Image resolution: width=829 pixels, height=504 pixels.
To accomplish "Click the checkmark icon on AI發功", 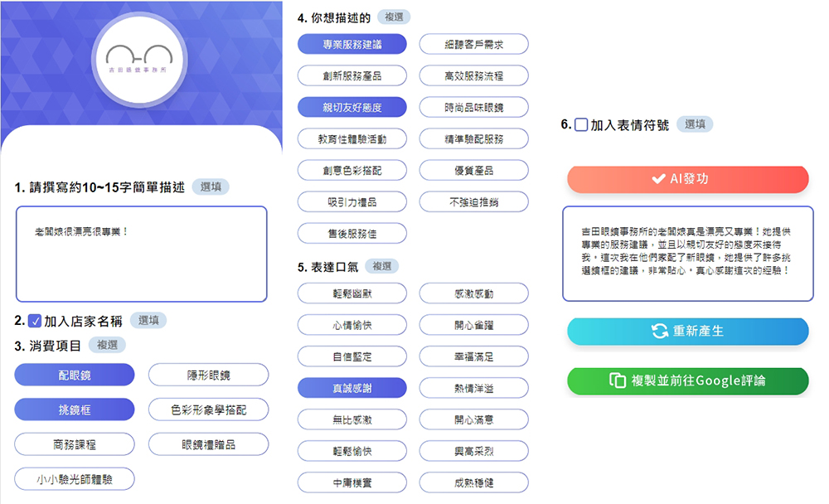I will [x=659, y=179].
